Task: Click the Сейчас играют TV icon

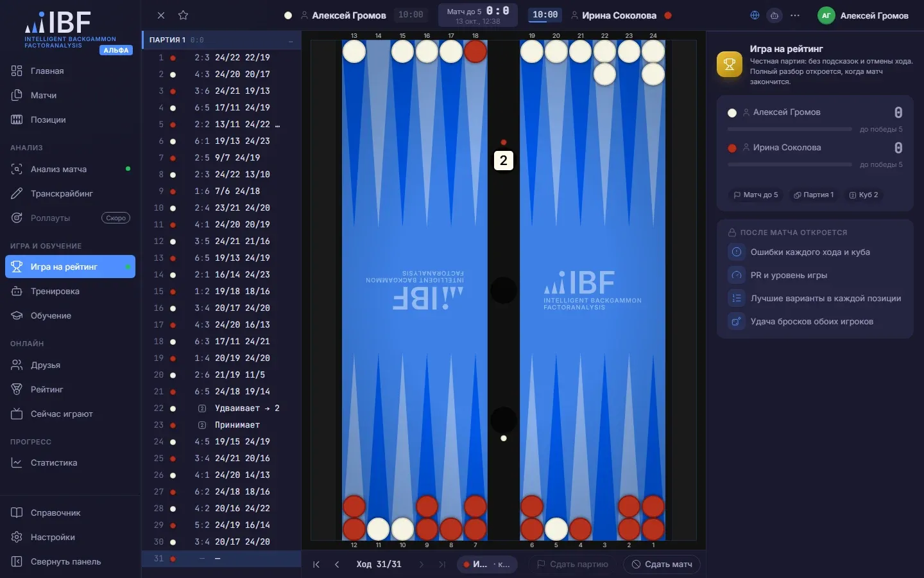Action: pos(17,414)
